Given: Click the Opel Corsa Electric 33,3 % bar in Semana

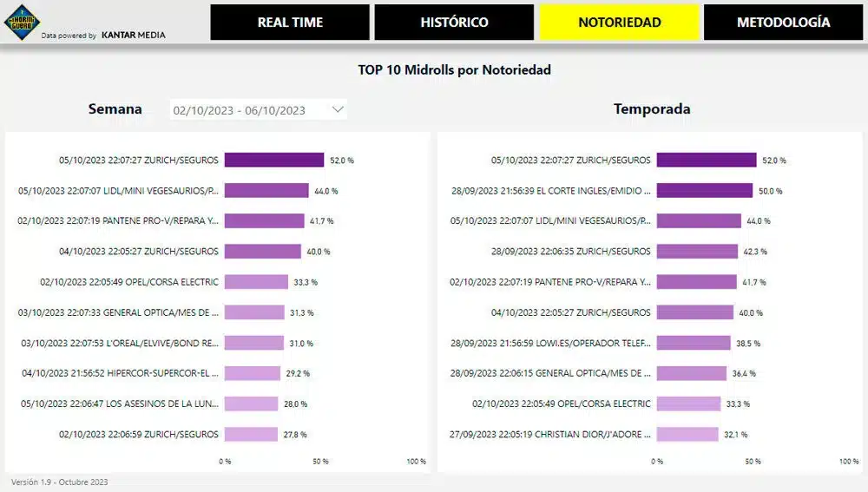Looking at the screenshot, I should [x=256, y=282].
